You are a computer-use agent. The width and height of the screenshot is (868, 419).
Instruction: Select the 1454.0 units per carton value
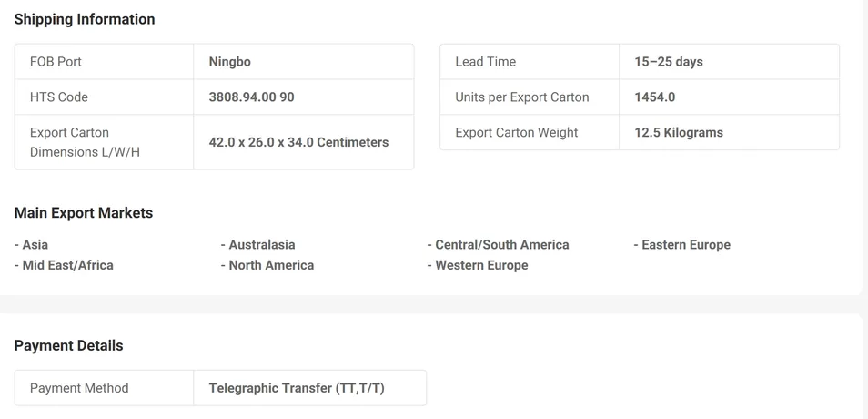(655, 97)
